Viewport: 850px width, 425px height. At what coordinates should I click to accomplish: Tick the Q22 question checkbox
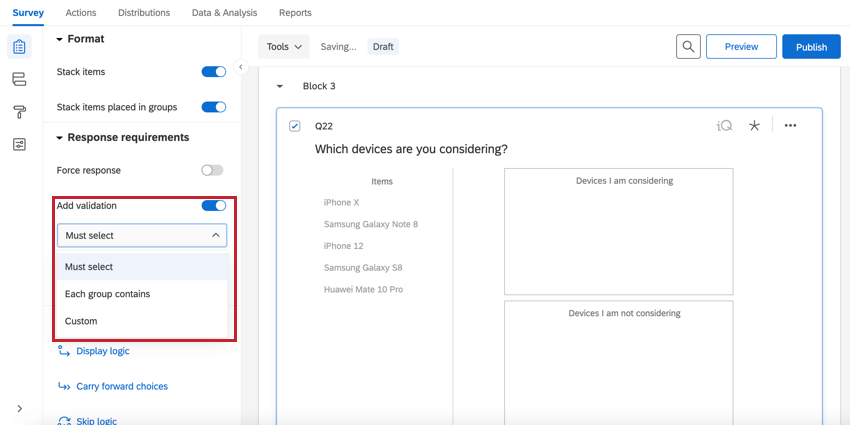[295, 126]
